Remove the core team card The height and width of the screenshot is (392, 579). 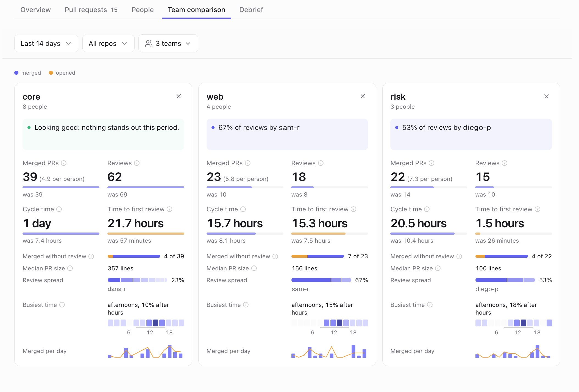179,96
